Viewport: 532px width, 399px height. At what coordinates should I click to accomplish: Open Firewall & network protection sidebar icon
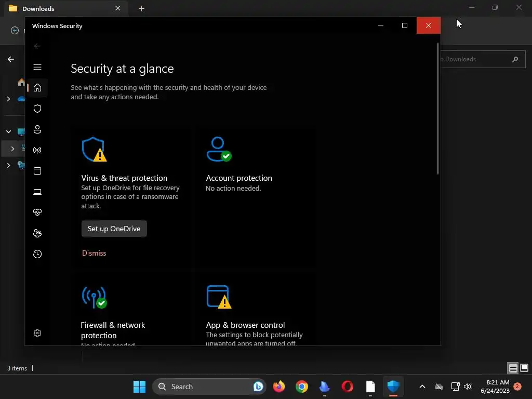(37, 150)
